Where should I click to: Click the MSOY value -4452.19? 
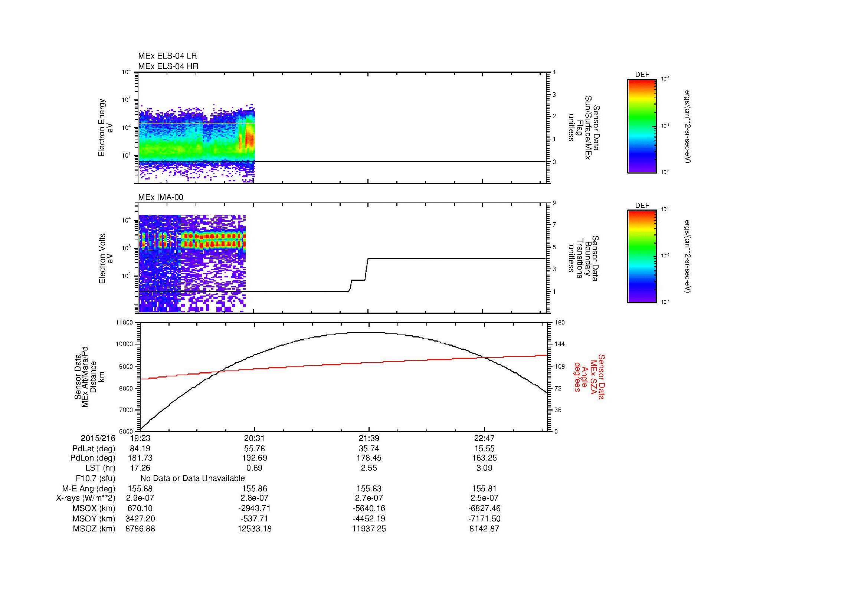pos(369,519)
